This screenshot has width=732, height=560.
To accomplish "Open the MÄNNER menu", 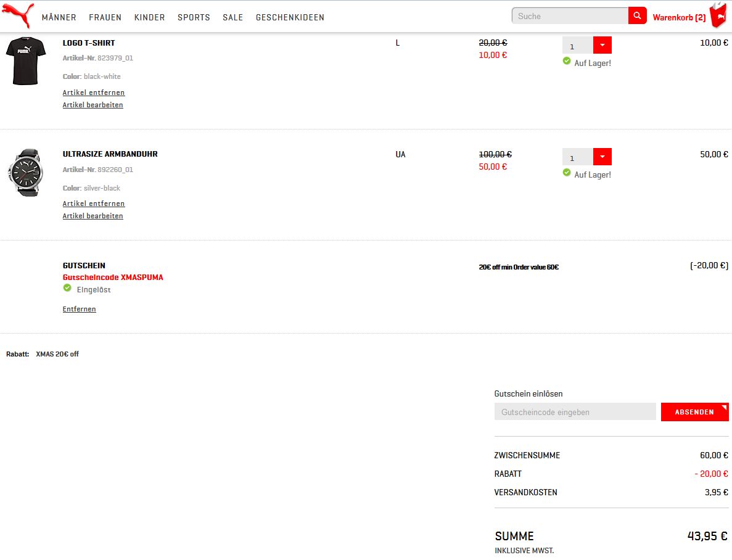I will (59, 17).
